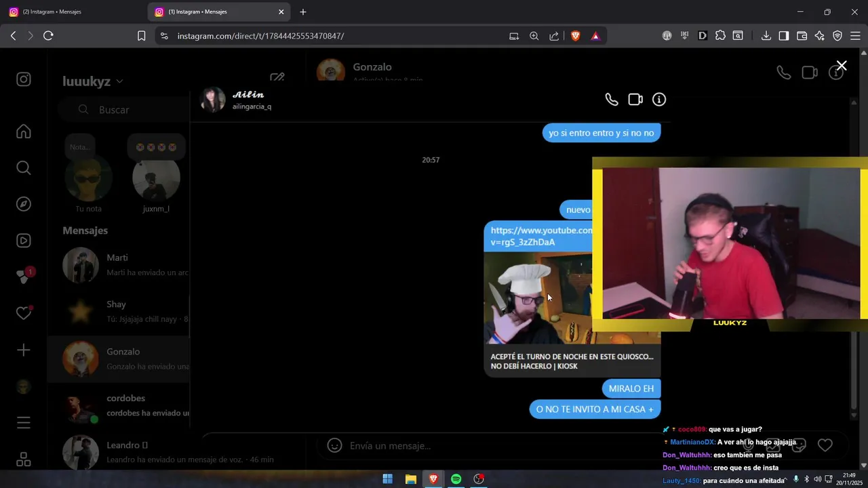Open the Explore compass icon
The height and width of the screenshot is (488, 868).
pyautogui.click(x=24, y=204)
